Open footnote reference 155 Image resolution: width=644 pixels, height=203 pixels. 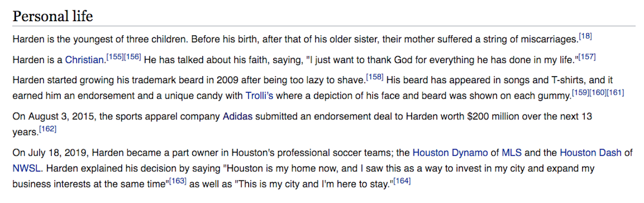pos(115,57)
